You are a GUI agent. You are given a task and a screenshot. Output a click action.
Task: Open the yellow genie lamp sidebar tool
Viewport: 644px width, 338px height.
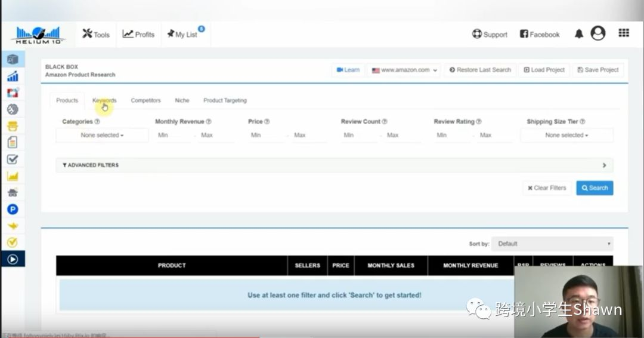[x=13, y=226]
